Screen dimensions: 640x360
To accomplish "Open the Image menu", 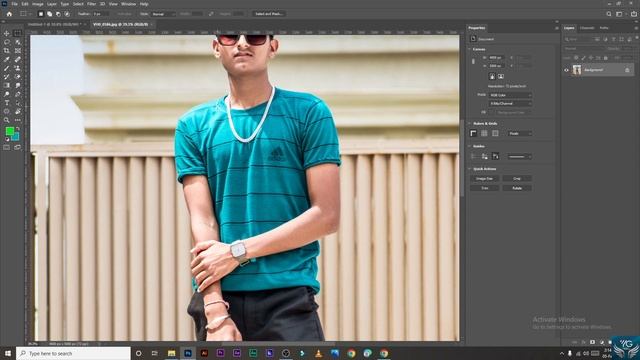I will click(x=38, y=4).
